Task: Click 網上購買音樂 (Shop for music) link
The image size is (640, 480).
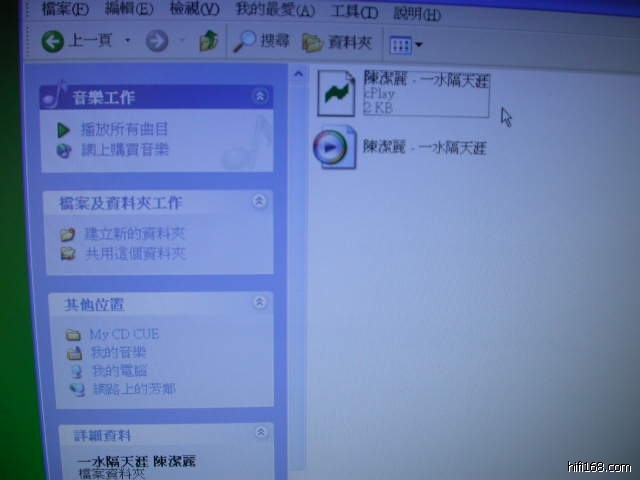Action: (124, 149)
